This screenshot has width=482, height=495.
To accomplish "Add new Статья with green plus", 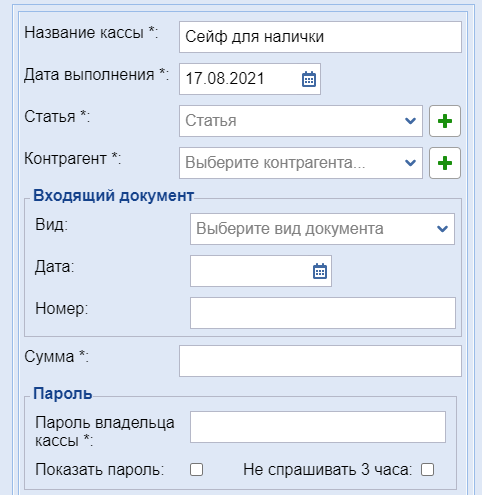I will coord(445,121).
